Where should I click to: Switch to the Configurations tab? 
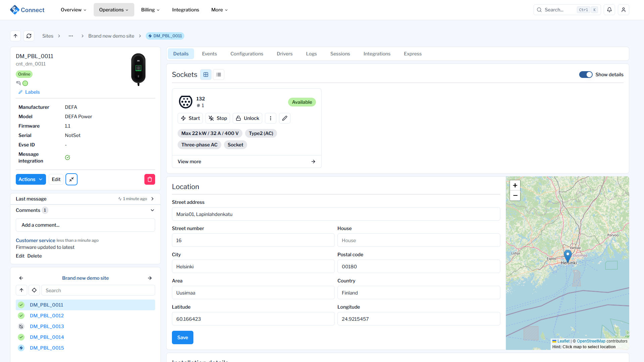click(x=246, y=54)
